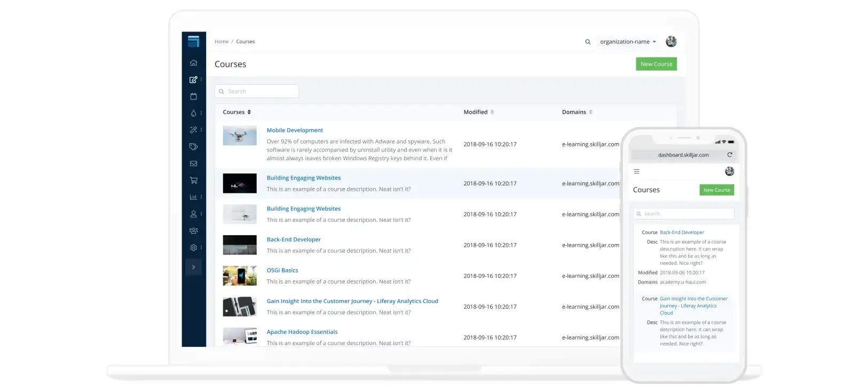Open the organization-name dropdown

[628, 42]
